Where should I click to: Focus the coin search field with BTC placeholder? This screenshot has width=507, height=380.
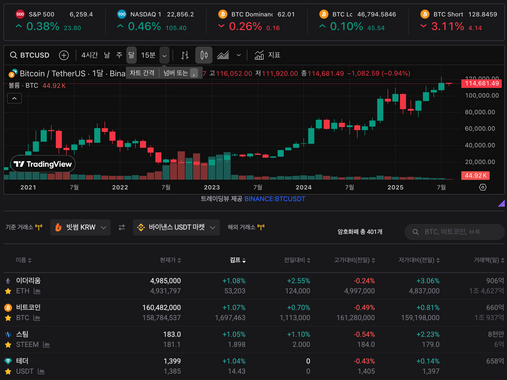pos(454,232)
